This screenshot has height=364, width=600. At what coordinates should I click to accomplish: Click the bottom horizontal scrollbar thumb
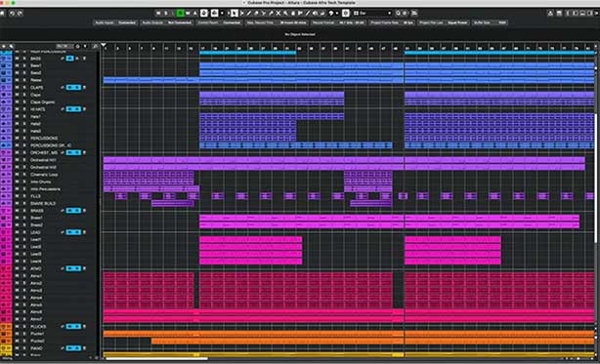tap(157, 359)
